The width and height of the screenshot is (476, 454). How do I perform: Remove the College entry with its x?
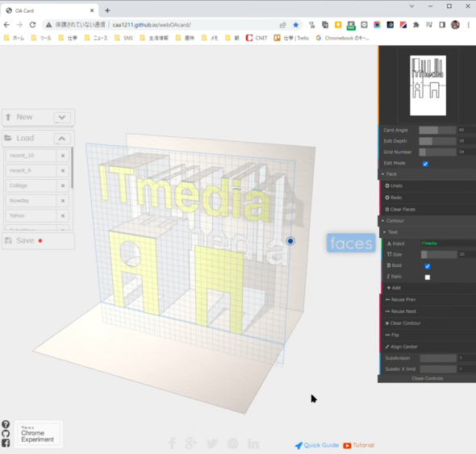click(63, 185)
